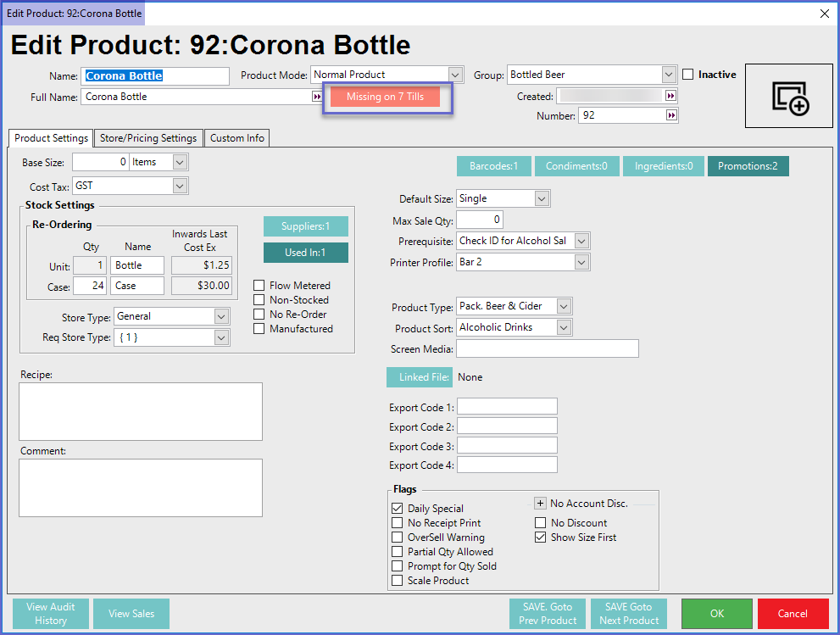This screenshot has height=635, width=840.
Task: Switch to the Store/Pricing Settings tab
Action: click(148, 138)
